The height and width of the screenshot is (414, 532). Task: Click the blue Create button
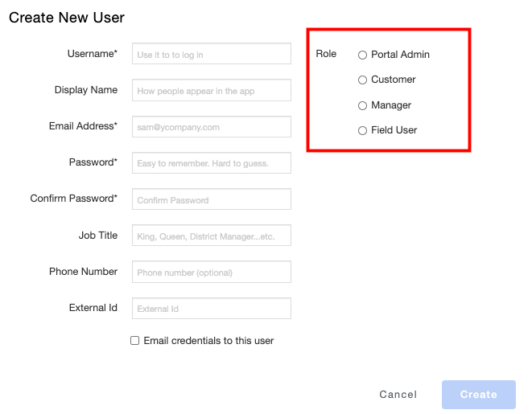(479, 395)
